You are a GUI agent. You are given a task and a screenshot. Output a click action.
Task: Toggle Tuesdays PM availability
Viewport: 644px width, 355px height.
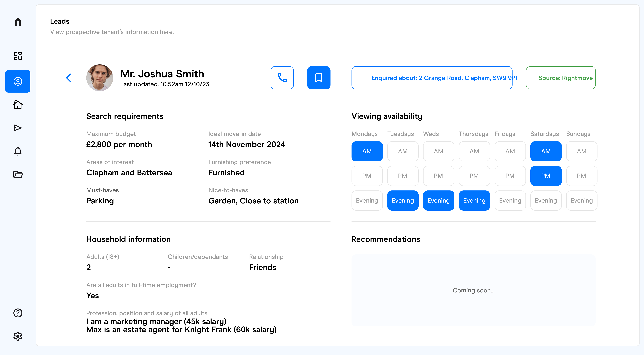(x=403, y=176)
